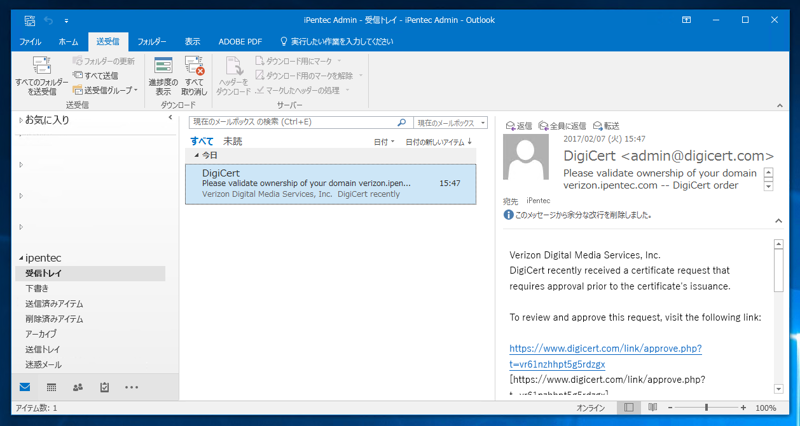Click the 返信 reply button

[x=519, y=126]
